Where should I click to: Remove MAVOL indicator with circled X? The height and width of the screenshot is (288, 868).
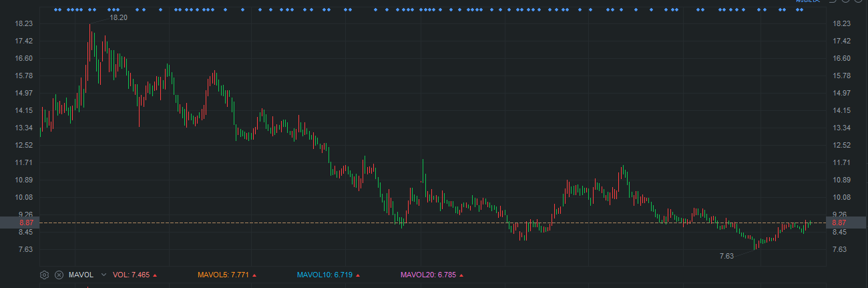tap(59, 275)
